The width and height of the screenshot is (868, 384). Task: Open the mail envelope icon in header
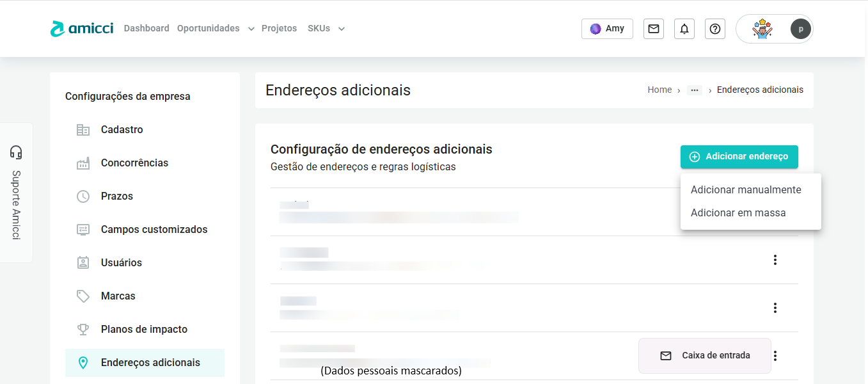(653, 29)
